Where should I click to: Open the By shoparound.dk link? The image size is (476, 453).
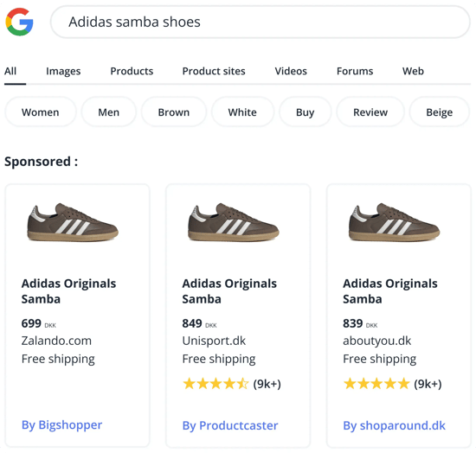[x=394, y=425]
